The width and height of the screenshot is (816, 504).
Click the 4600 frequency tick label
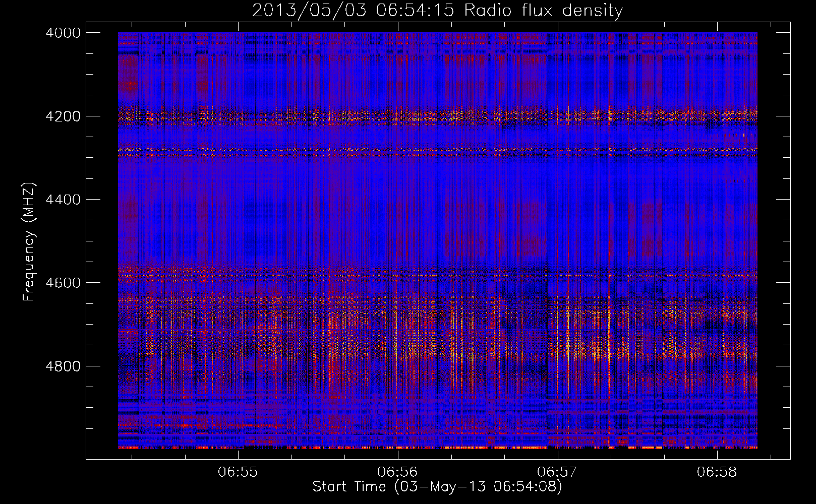point(63,283)
